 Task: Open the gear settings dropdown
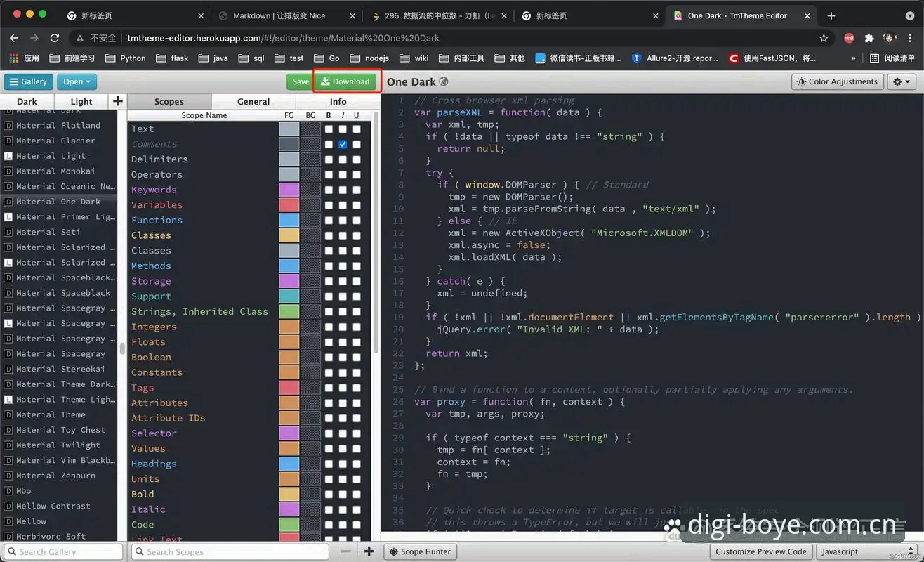pyautogui.click(x=902, y=81)
